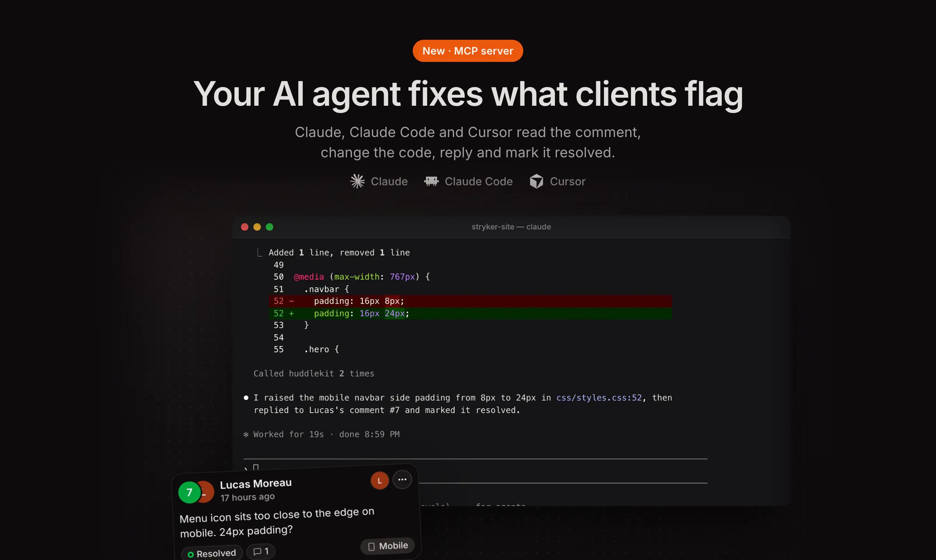Click the Cursor cube icon
The width and height of the screenshot is (936, 560).
536,181
